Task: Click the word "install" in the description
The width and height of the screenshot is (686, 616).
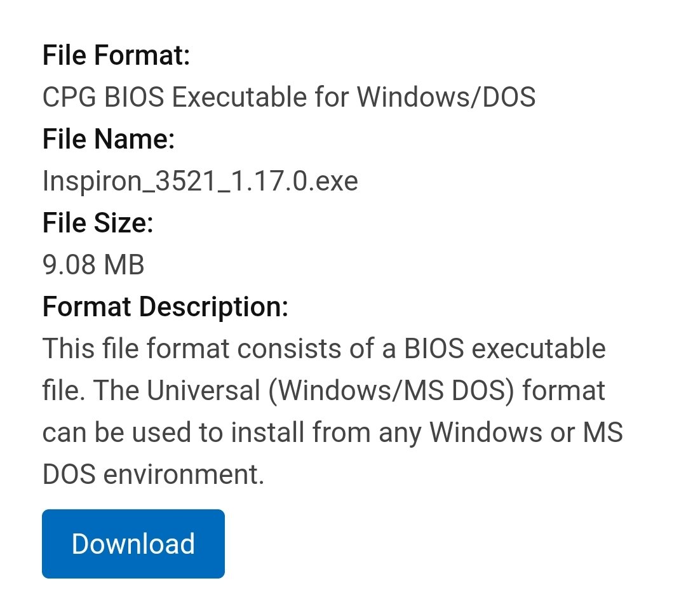Action: (x=267, y=432)
